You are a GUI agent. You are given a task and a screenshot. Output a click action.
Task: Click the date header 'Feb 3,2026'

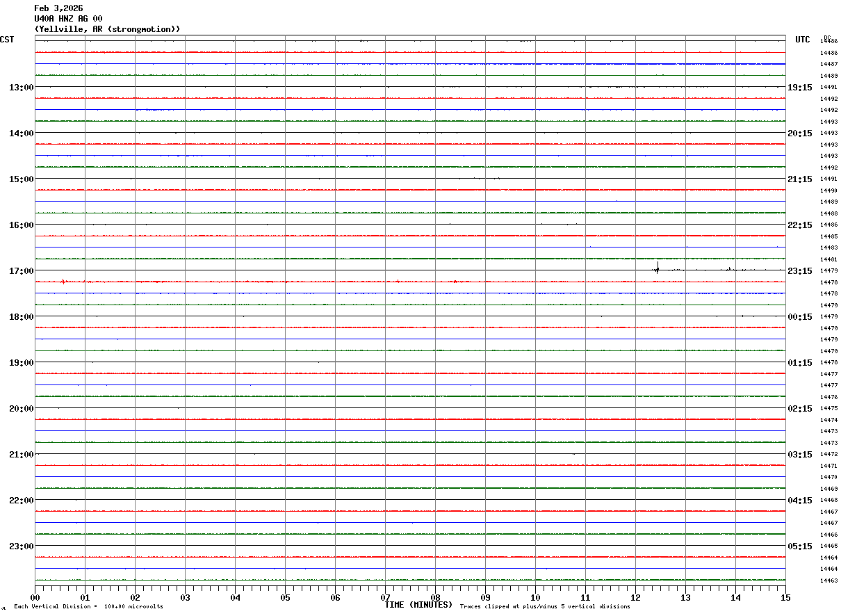(58, 8)
